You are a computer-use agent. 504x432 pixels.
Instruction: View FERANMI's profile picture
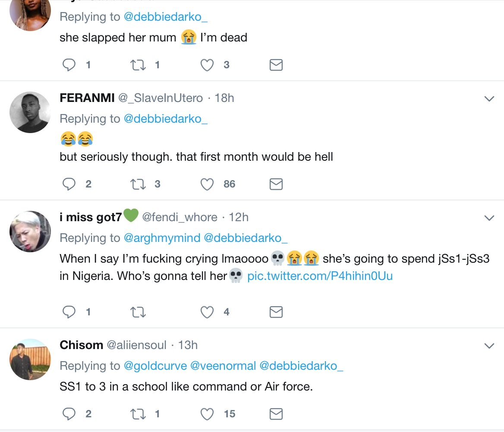click(30, 112)
